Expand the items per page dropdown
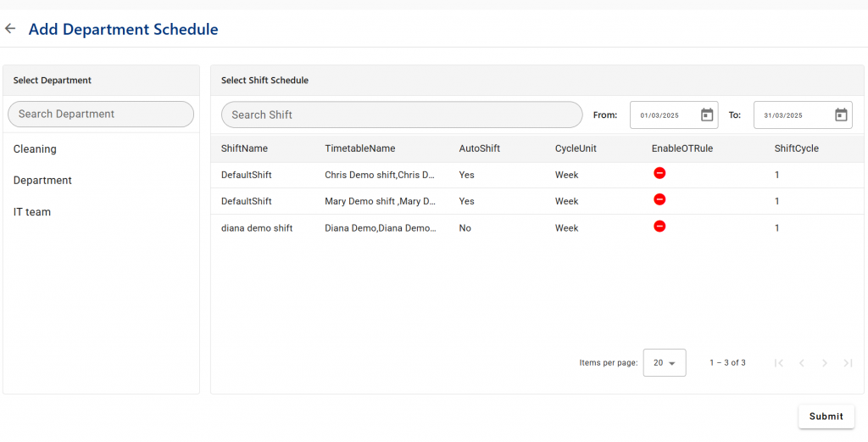The image size is (868, 442). click(x=665, y=363)
